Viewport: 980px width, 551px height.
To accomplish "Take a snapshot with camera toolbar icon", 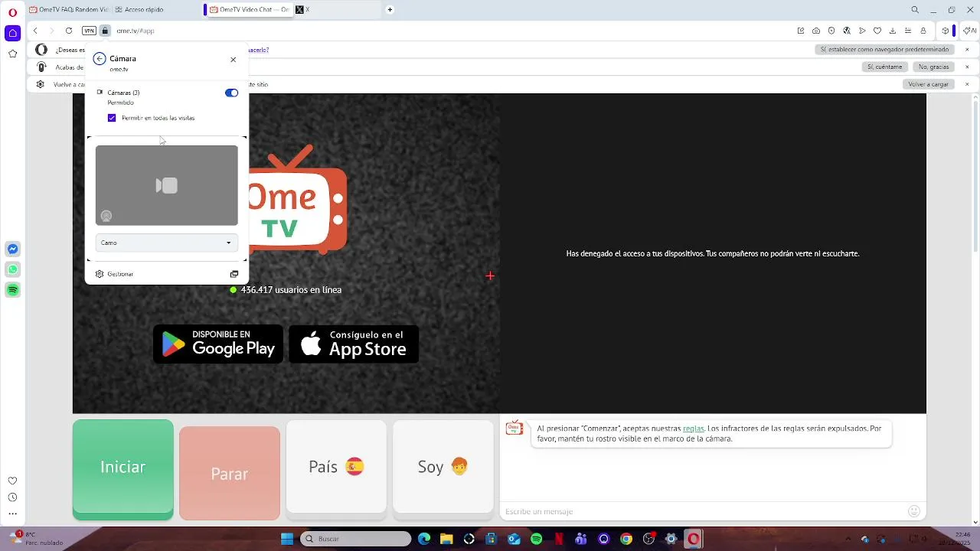I will 816,31.
